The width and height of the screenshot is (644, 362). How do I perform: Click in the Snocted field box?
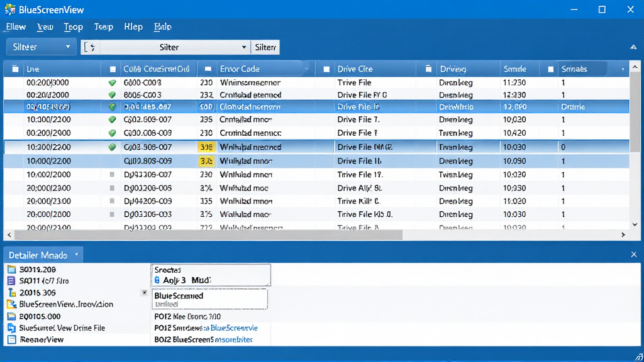211,275
